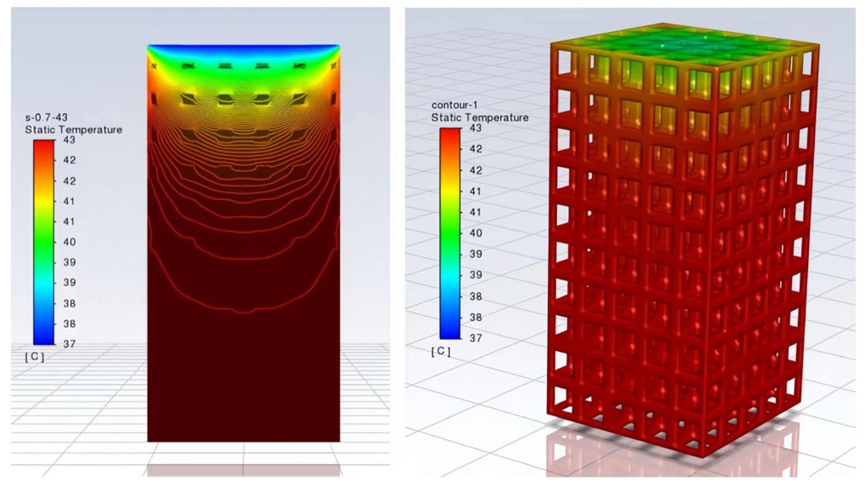
Task: Click the "[C]" unit below s-0.7-43 legend
Action: point(34,357)
